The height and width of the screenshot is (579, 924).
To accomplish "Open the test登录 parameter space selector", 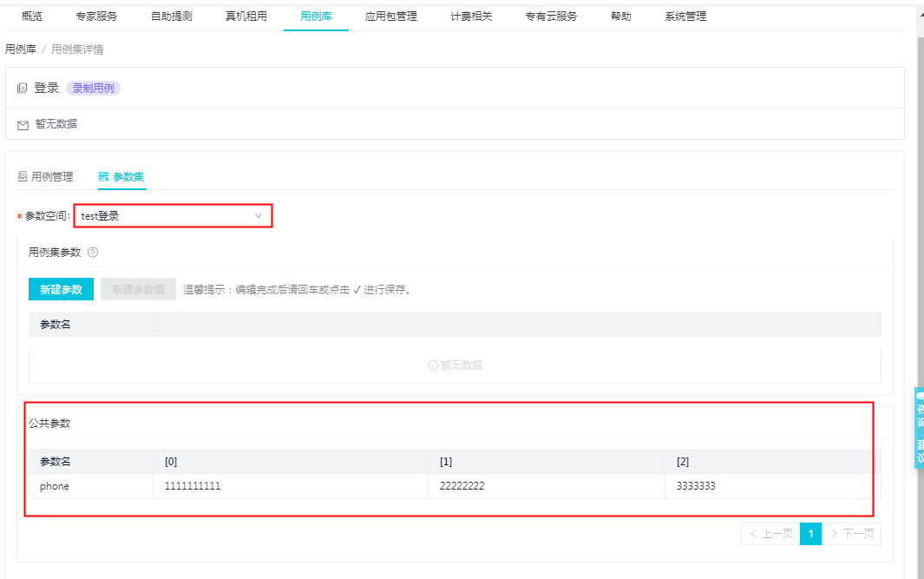I will click(173, 216).
